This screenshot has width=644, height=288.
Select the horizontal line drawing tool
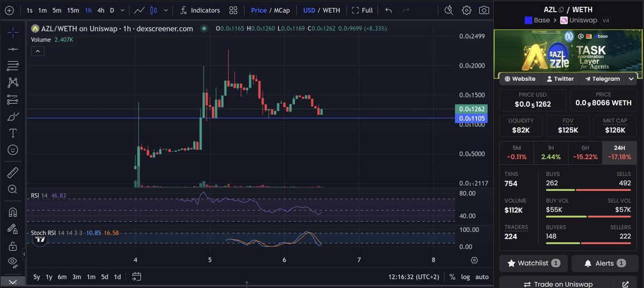[x=13, y=49]
